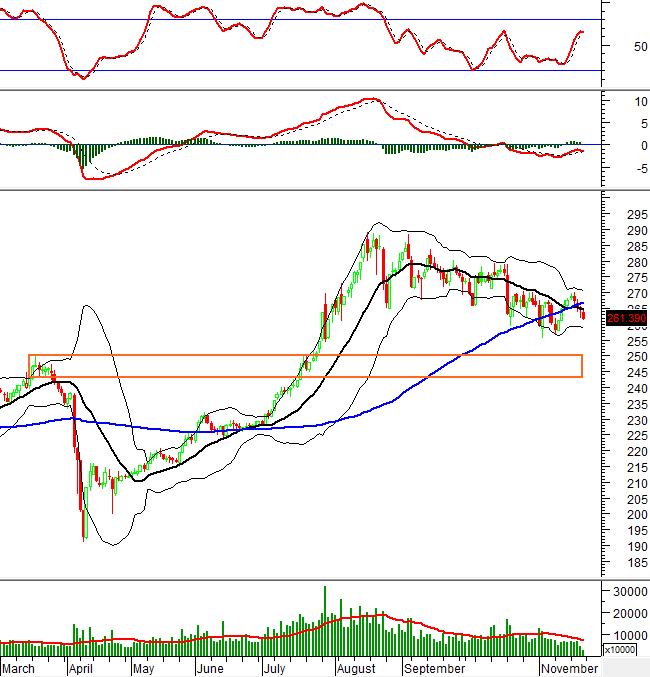Select the blue horizontal line in the oscillator panel
This screenshot has height=677, width=650.
coord(300,70)
